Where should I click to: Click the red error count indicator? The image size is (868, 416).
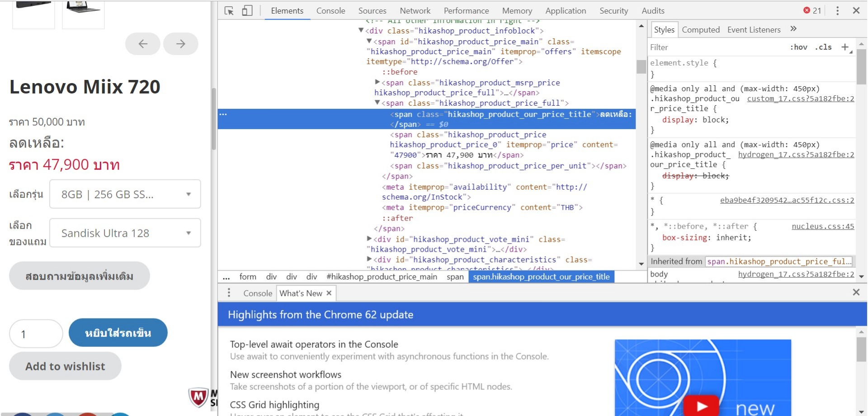point(812,10)
